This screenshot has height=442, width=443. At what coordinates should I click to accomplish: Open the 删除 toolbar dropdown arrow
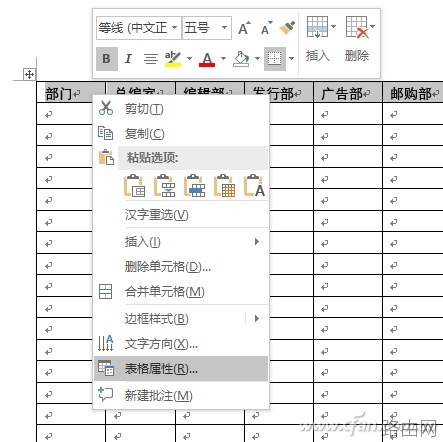(x=373, y=26)
